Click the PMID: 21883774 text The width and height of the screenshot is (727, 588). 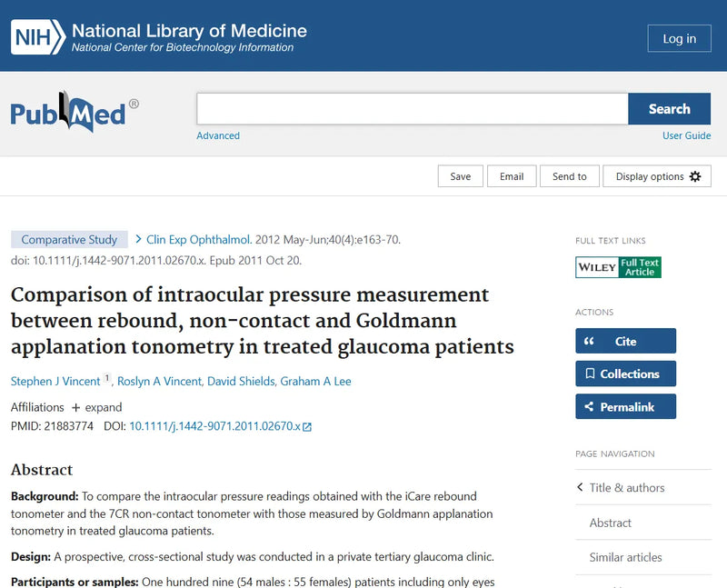pyautogui.click(x=52, y=426)
